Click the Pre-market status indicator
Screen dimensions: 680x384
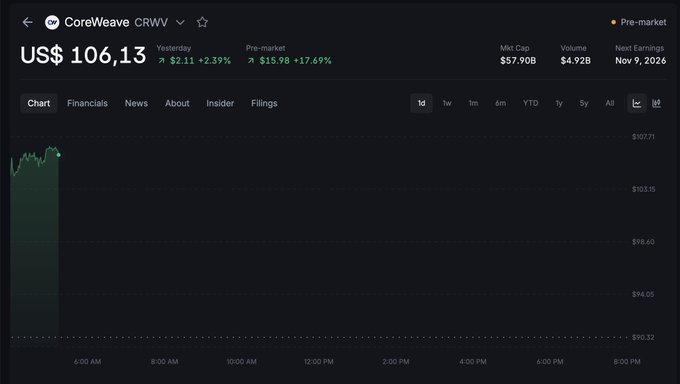(x=639, y=22)
